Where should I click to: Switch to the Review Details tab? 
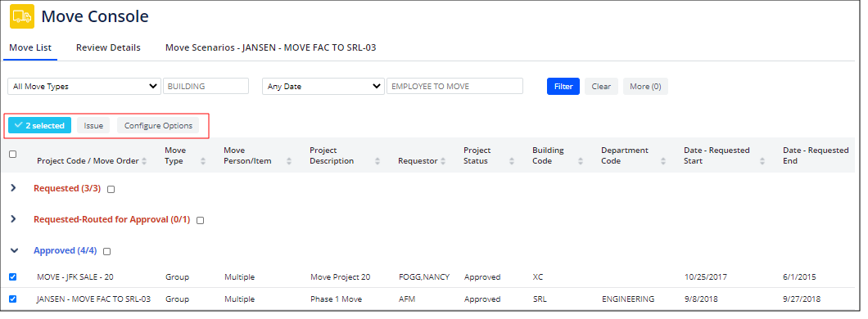tap(108, 47)
